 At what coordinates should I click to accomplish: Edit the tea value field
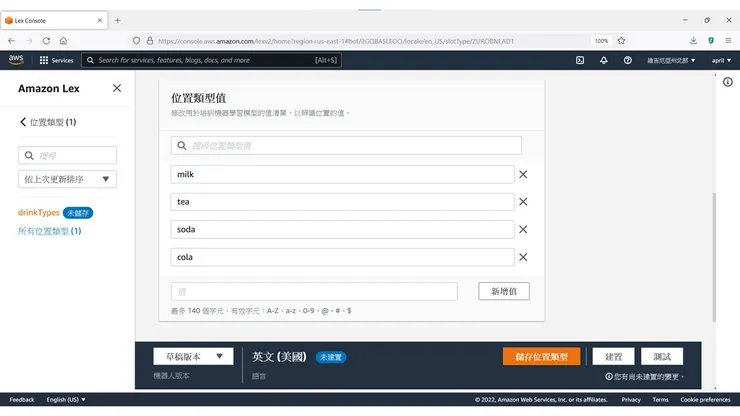coord(342,202)
